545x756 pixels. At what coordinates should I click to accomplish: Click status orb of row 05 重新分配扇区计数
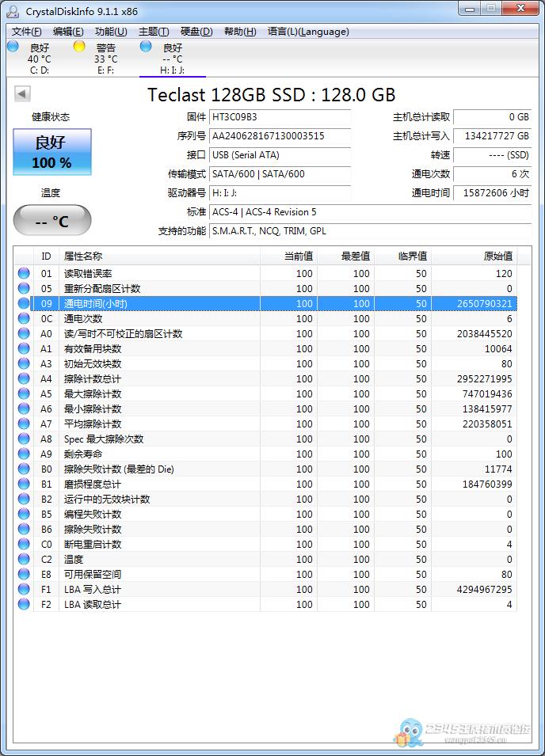point(24,288)
